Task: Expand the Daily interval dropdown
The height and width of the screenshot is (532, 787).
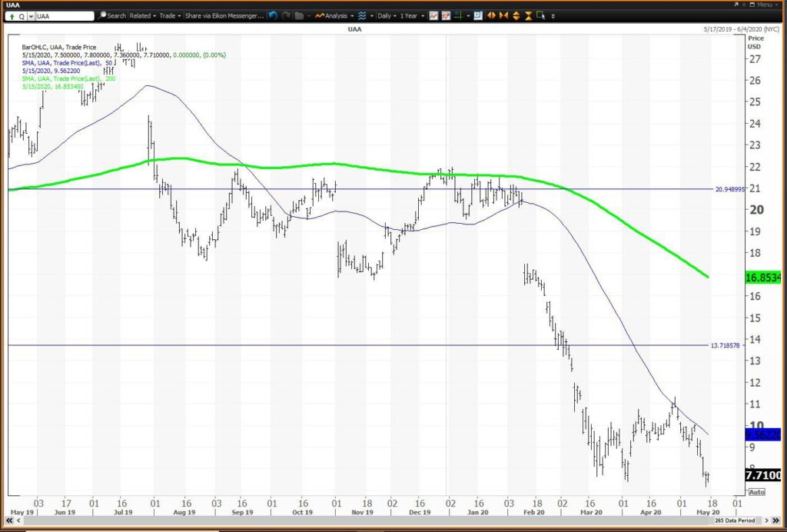Action: tap(387, 16)
